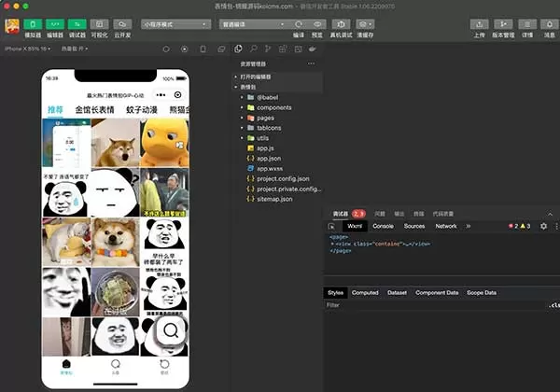Click the Shiba dog meme thumbnail
This screenshot has height=392, width=560.
[115, 141]
